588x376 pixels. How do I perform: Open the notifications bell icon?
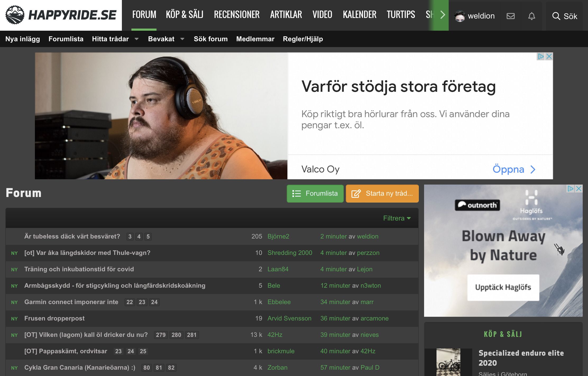click(x=531, y=16)
